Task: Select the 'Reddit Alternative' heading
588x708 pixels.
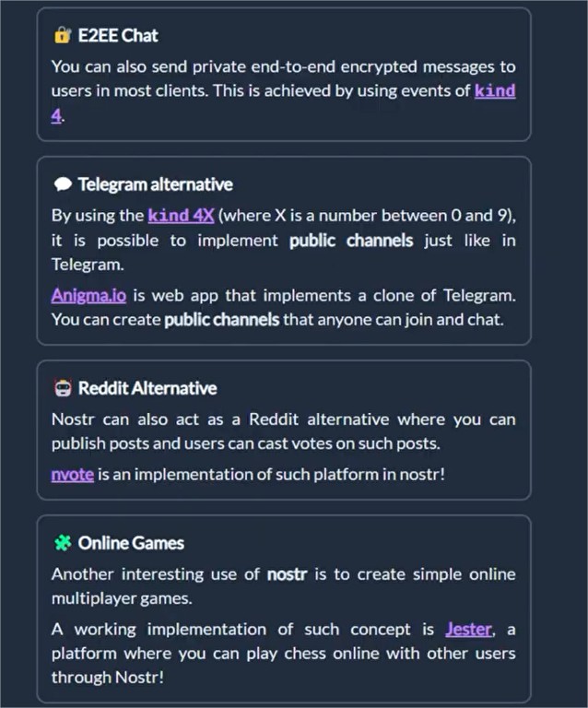Action: 147,388
